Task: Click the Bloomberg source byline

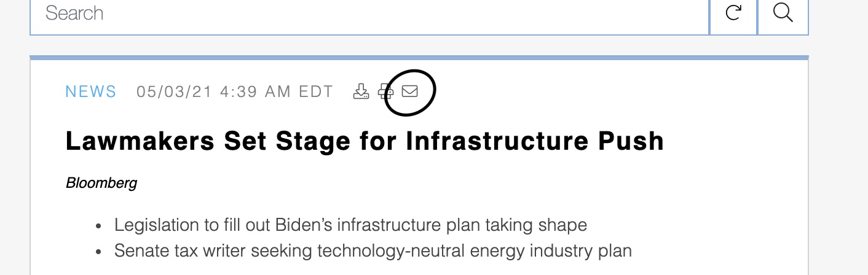Action: (101, 183)
